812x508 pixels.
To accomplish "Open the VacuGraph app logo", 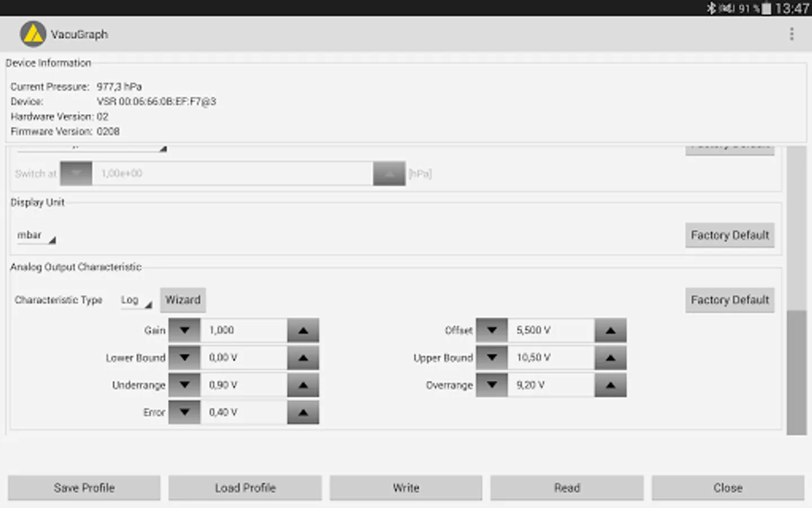I will [32, 34].
